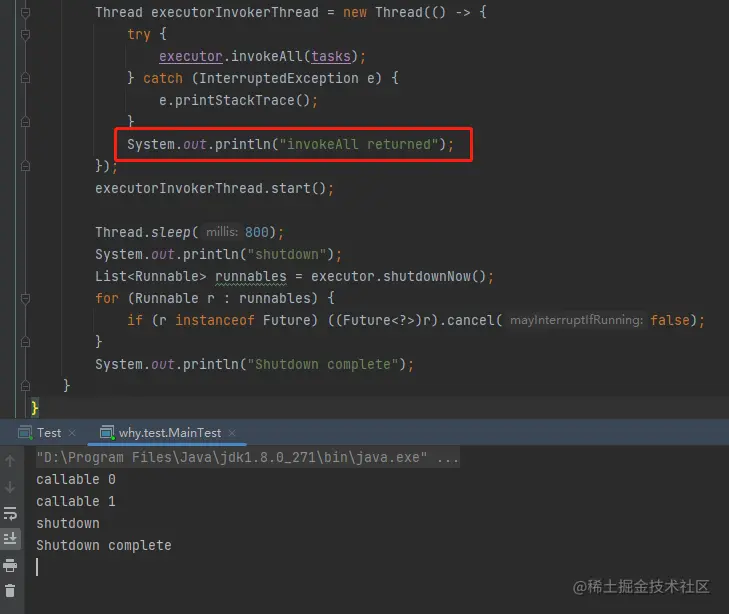
Task: Click the tasks argument in invokeAll call
Action: (x=331, y=56)
